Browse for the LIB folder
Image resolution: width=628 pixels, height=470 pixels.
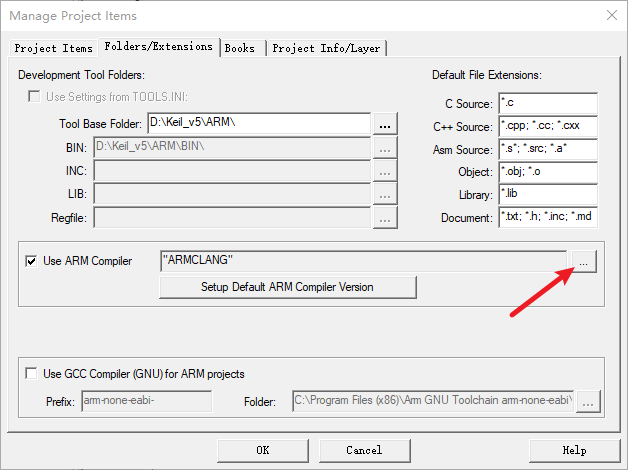coord(385,195)
